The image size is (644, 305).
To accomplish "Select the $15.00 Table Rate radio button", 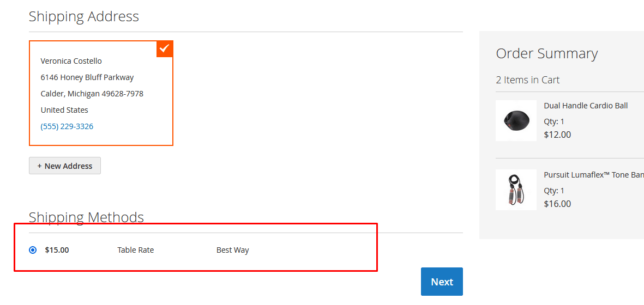I will (33, 250).
